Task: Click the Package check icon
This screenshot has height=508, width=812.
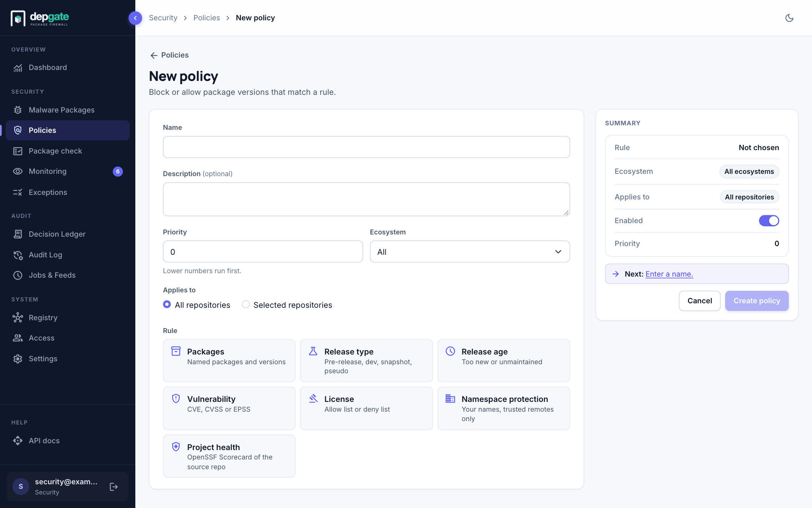Action: tap(18, 151)
